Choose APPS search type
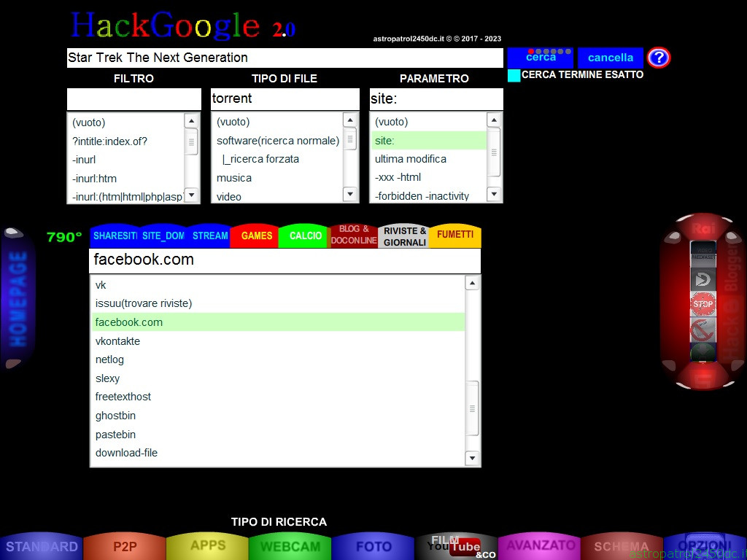The image size is (747, 560). (208, 546)
